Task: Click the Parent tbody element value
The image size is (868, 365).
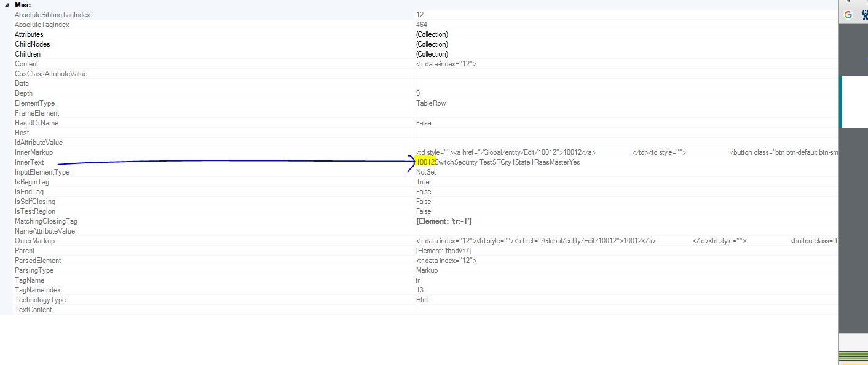Action: tap(443, 251)
